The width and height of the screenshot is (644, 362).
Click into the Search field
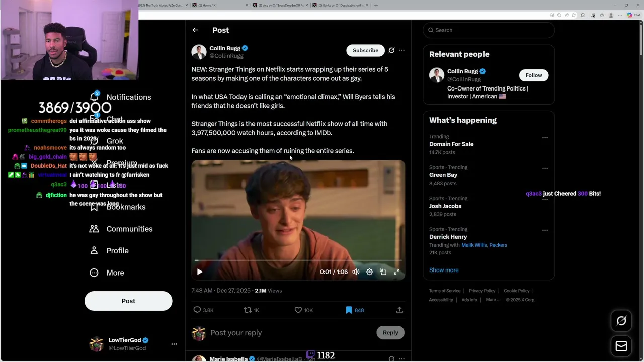point(489,30)
